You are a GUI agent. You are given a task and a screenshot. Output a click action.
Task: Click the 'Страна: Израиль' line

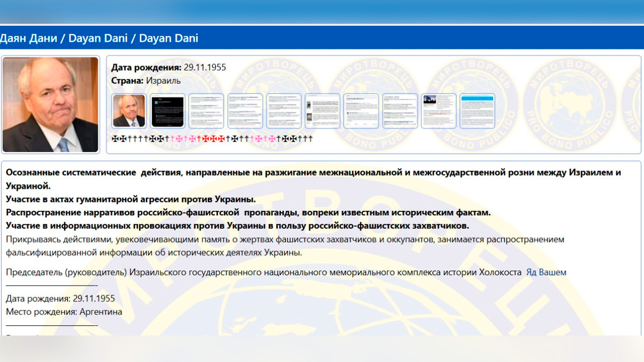[x=146, y=81]
